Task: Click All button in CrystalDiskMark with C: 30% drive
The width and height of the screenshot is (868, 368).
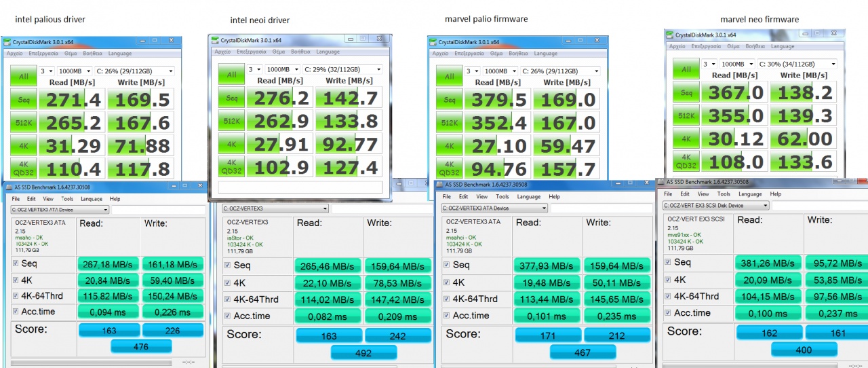Action: tap(686, 69)
